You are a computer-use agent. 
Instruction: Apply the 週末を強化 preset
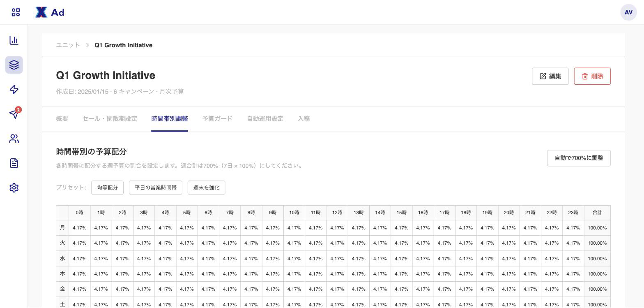pyautogui.click(x=206, y=188)
